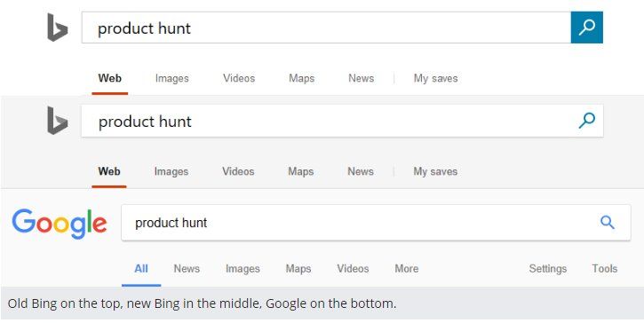644x323 pixels.
Task: Open the News tab in new Bing
Action: tap(361, 171)
